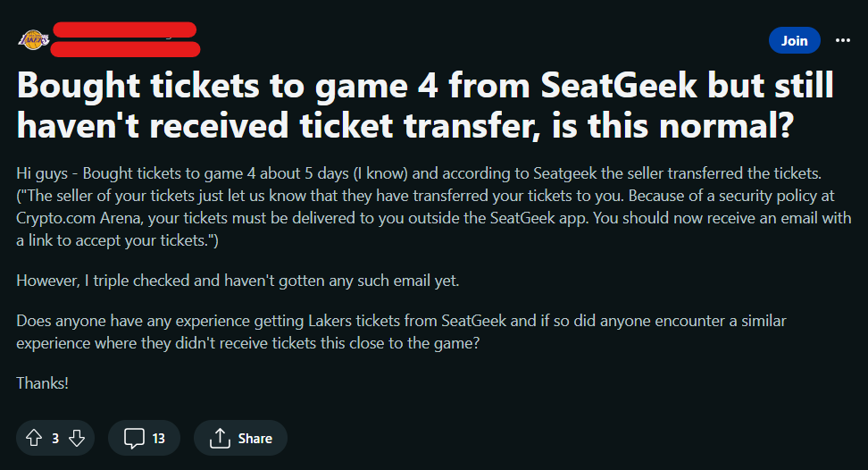Screen dimensions: 868x470
Task: Join the subreddit with the Join button
Action: point(795,40)
